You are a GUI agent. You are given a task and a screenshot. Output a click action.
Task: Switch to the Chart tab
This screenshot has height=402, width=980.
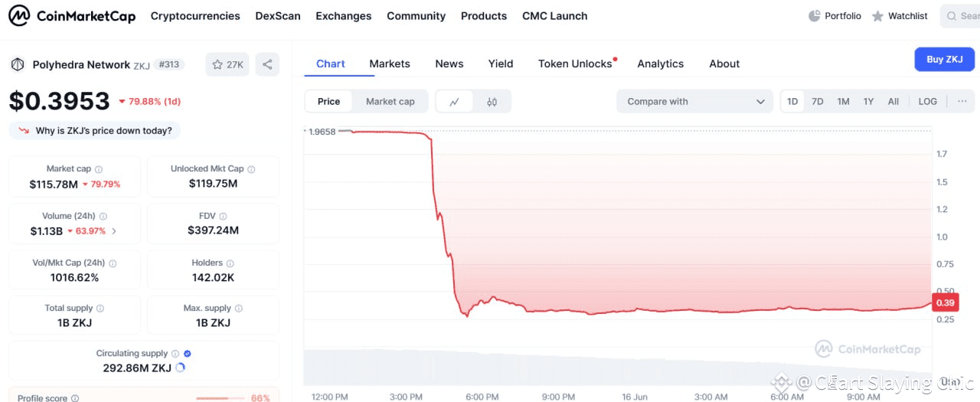(331, 64)
